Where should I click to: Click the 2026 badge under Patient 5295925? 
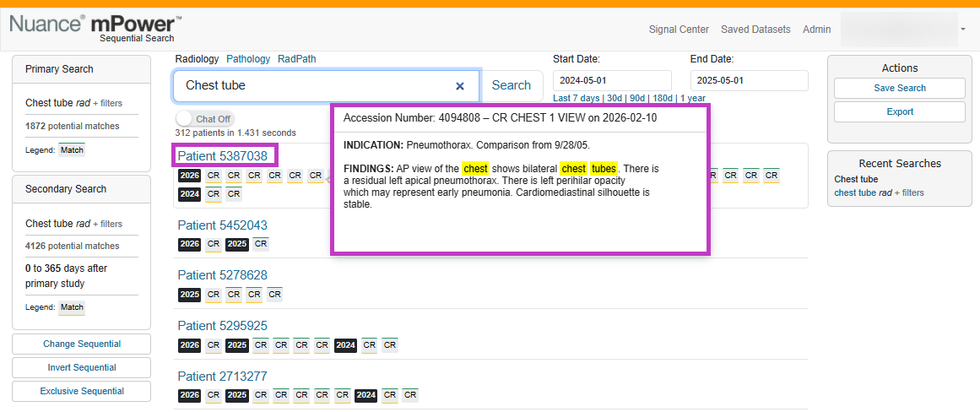click(x=189, y=344)
